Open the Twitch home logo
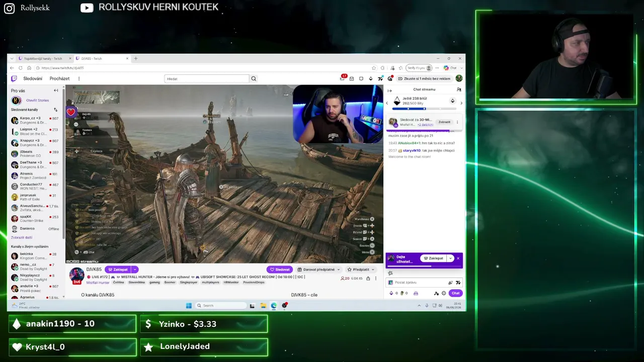 pos(14,78)
